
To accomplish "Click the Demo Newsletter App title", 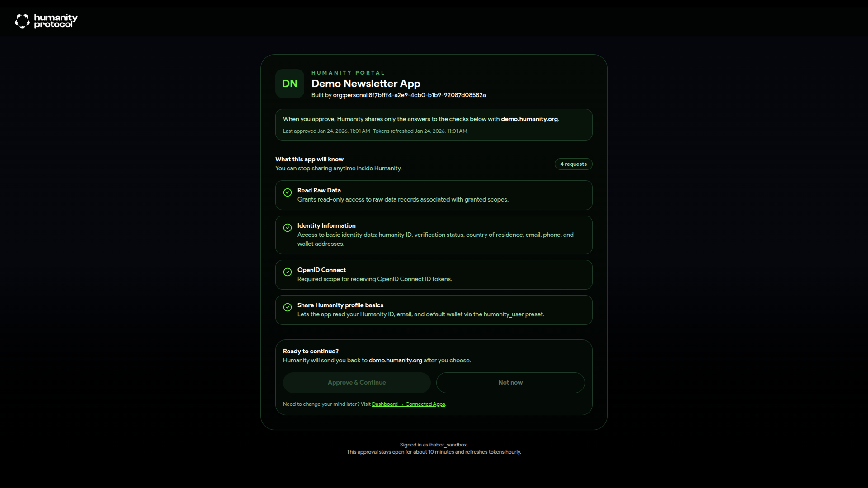I will point(366,84).
